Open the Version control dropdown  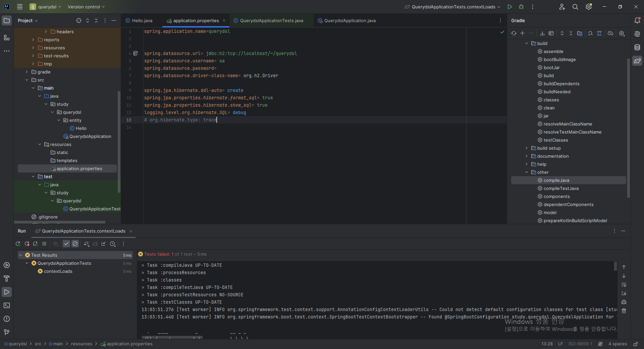86,7
